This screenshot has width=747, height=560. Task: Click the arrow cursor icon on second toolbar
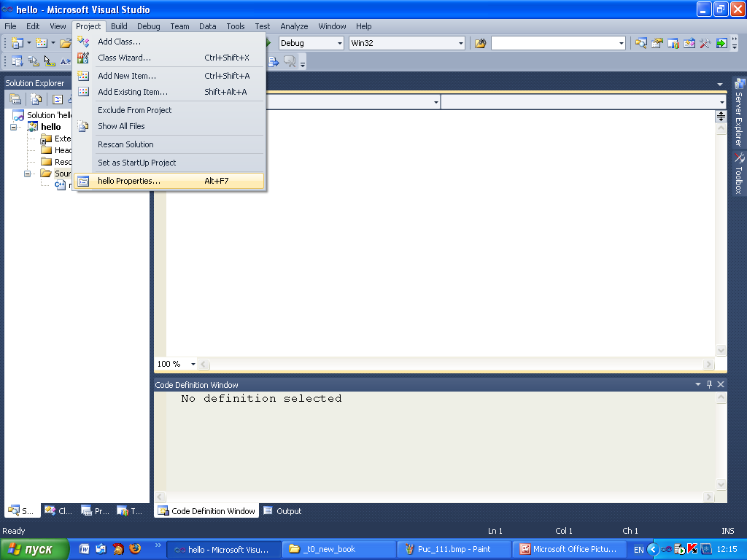pyautogui.click(x=49, y=61)
